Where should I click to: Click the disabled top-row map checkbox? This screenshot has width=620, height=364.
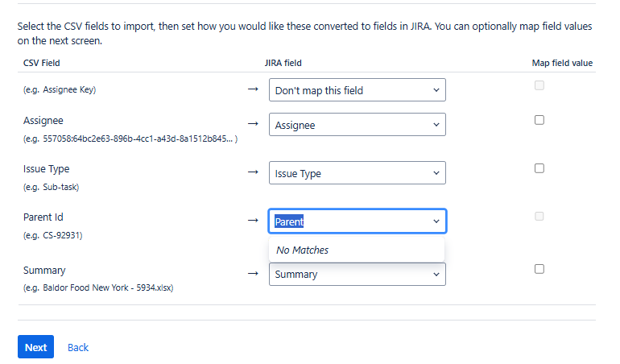tap(539, 85)
